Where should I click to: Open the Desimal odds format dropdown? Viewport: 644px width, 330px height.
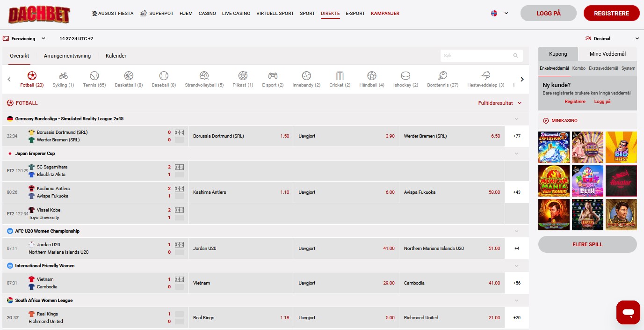point(612,39)
